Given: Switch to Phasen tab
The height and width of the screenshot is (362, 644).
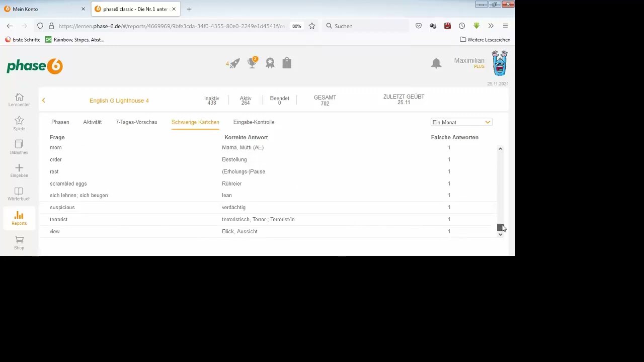Looking at the screenshot, I should point(60,122).
